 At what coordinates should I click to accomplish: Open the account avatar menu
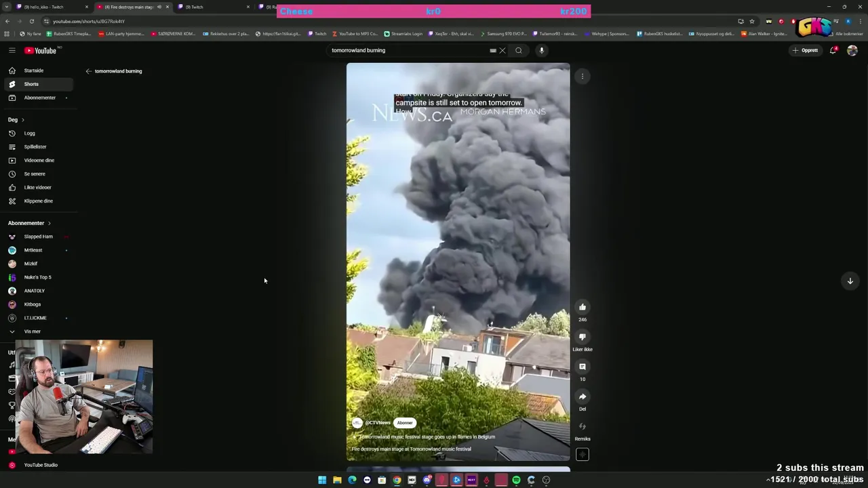(852, 50)
